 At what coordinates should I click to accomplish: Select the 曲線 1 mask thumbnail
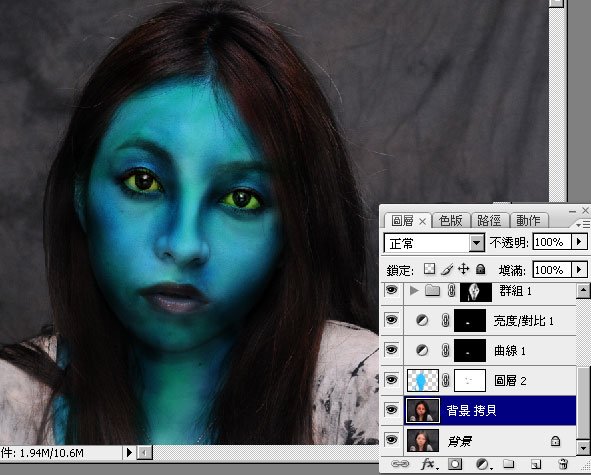click(470, 350)
